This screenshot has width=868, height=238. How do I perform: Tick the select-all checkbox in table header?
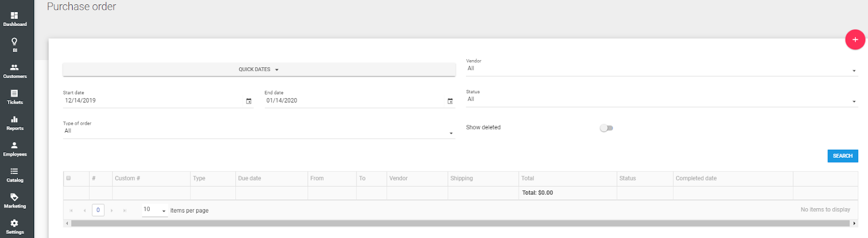point(68,178)
